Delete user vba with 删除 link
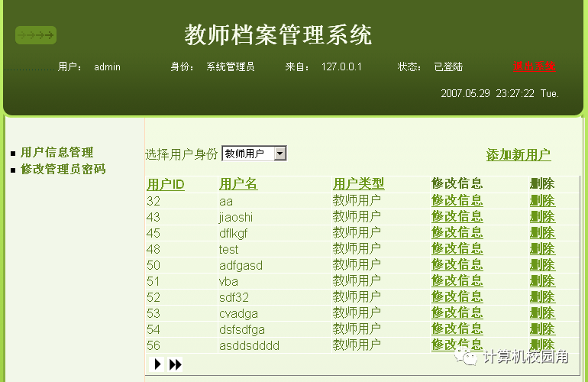This screenshot has width=588, height=382. 542,281
